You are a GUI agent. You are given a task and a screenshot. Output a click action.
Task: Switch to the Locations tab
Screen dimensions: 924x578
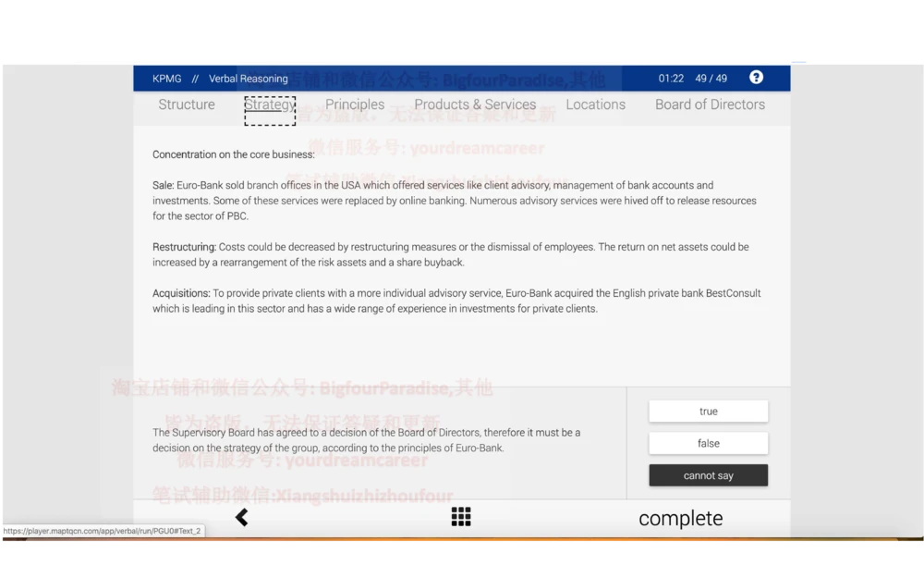pyautogui.click(x=595, y=105)
